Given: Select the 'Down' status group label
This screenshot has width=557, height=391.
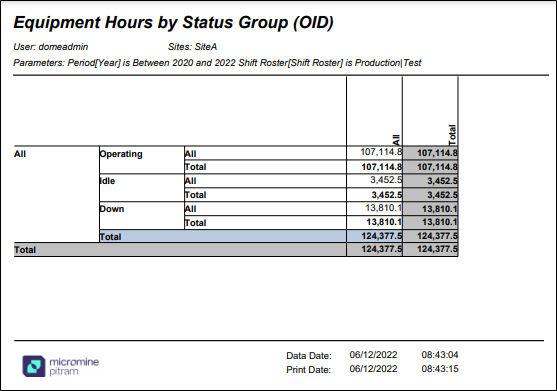Looking at the screenshot, I should pyautogui.click(x=112, y=209).
